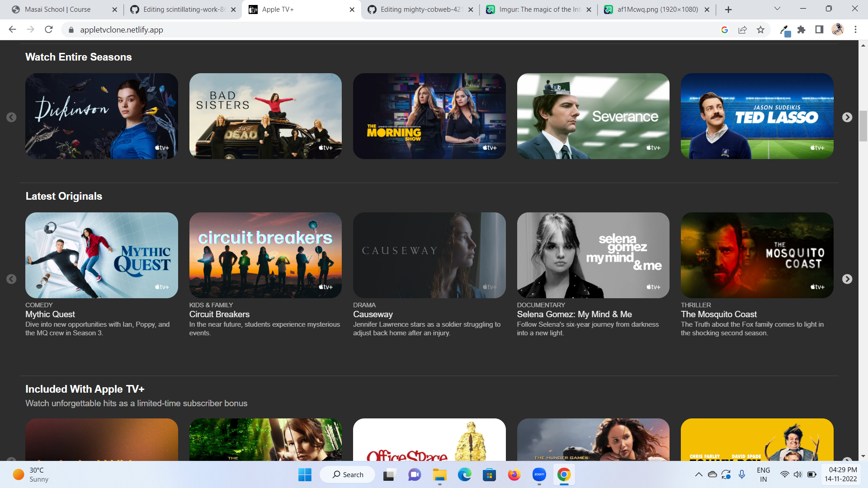Viewport: 868px width, 488px height.
Task: Bookmark this page with the star icon
Action: click(x=760, y=30)
